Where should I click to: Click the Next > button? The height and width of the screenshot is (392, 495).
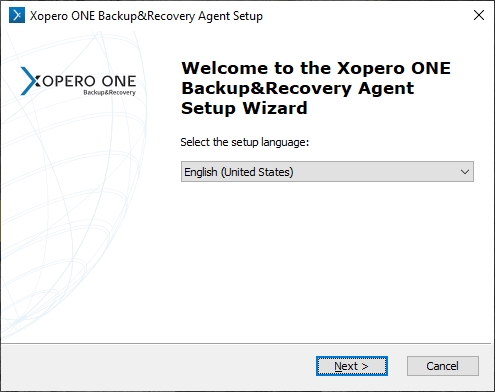[x=352, y=366]
